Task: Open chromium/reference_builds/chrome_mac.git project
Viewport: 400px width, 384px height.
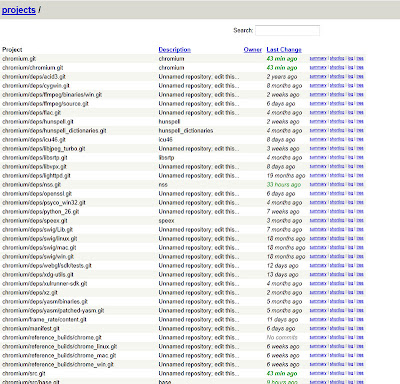Action: [x=59, y=356]
